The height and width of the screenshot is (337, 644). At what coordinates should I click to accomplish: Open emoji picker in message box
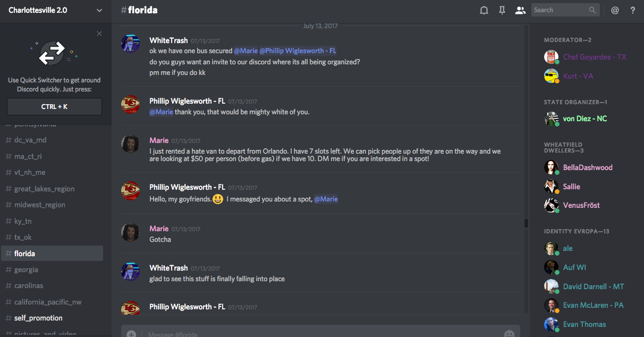tap(509, 334)
